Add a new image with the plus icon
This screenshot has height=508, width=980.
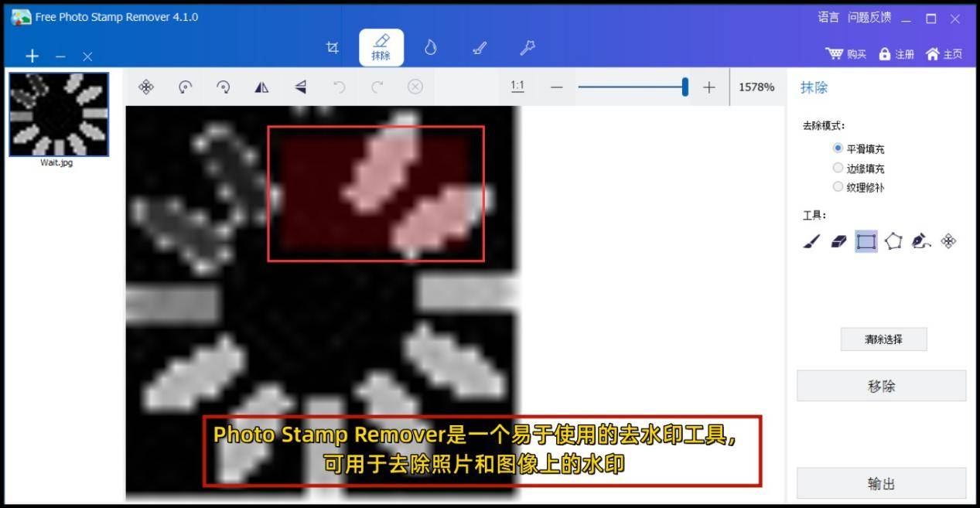tap(32, 56)
